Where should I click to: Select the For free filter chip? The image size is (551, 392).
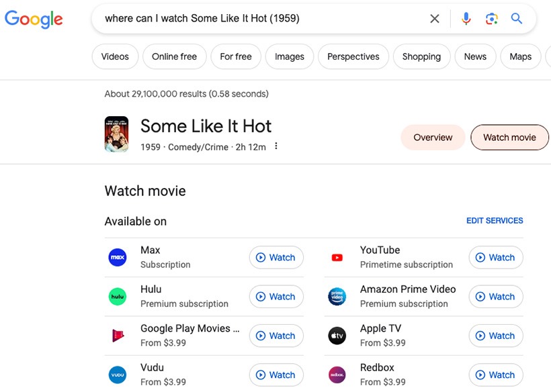[236, 56]
